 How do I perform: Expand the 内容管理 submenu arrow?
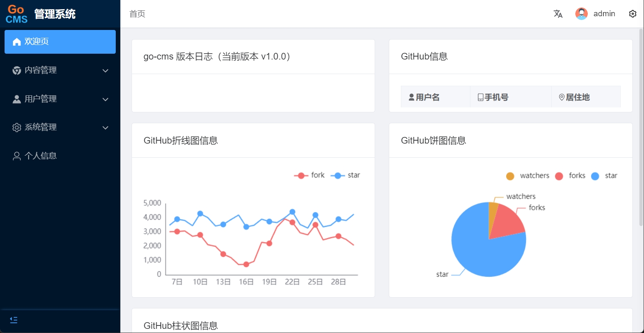[105, 71]
